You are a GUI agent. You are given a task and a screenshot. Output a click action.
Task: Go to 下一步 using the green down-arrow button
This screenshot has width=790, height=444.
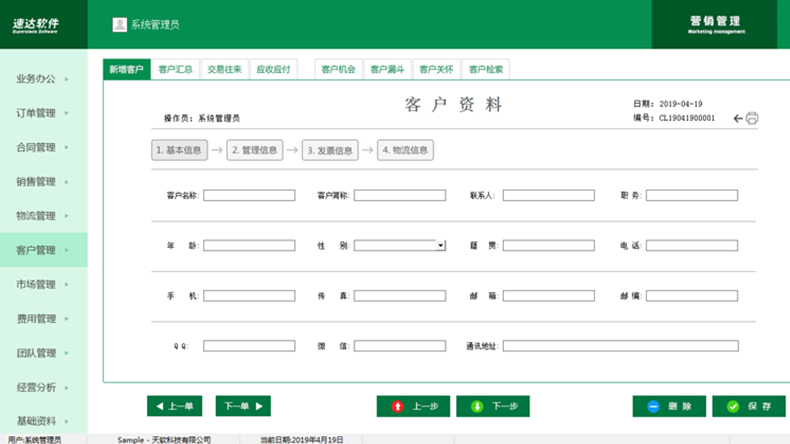coord(493,406)
